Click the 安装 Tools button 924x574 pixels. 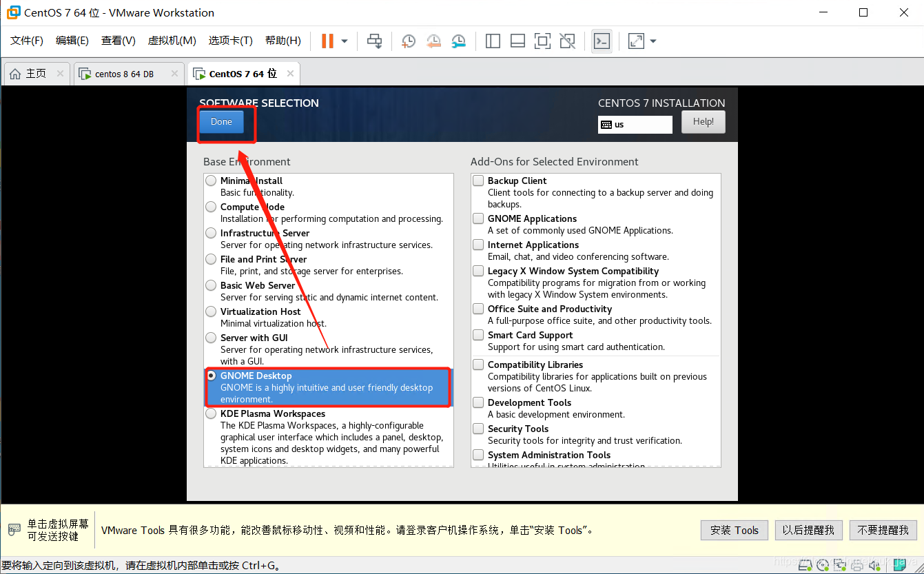735,530
